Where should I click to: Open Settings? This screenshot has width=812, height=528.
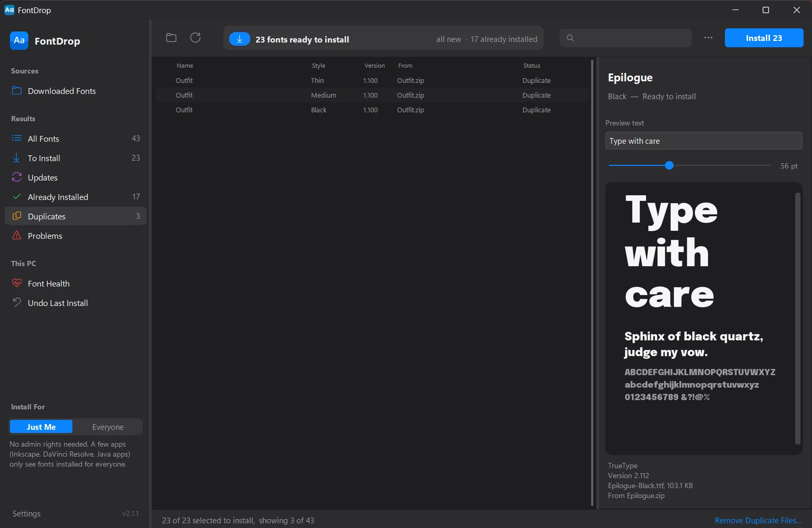27,513
